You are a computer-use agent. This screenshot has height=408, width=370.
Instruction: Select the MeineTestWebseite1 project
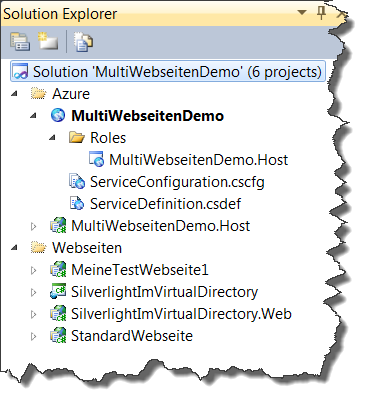click(140, 270)
